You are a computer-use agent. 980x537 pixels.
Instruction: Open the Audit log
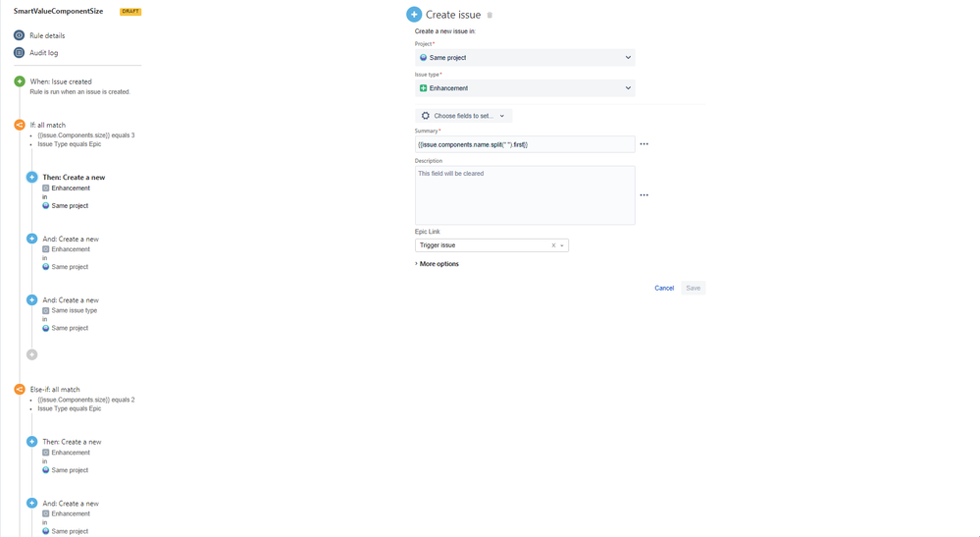[43, 52]
